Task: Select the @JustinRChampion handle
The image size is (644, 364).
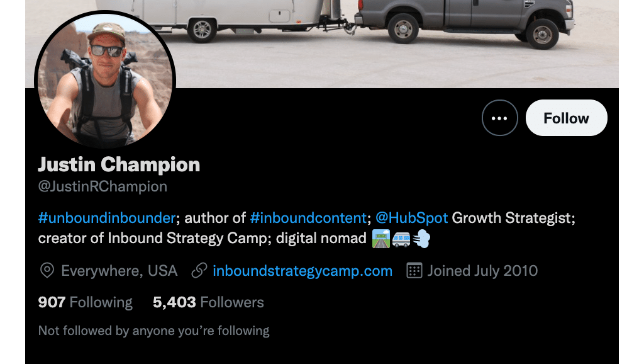Action: pyautogui.click(x=103, y=187)
